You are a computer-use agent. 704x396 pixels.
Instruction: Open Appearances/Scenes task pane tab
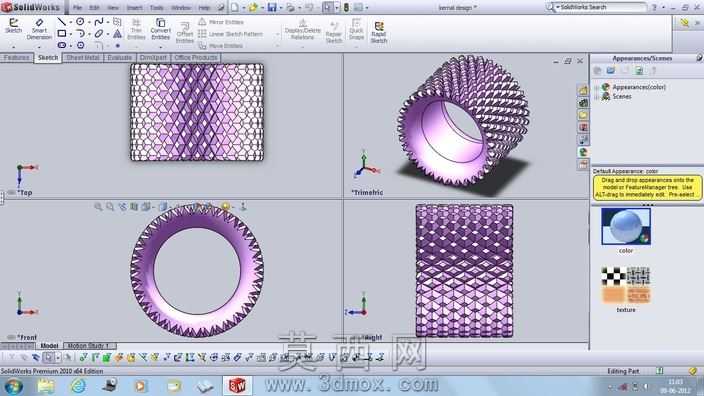pyautogui.click(x=583, y=152)
